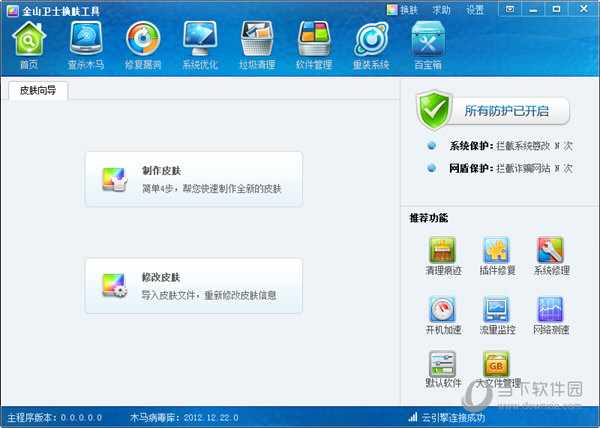Screen dimensions: 600x428
Task: Open the 换肤 skin menu
Action: [403, 10]
